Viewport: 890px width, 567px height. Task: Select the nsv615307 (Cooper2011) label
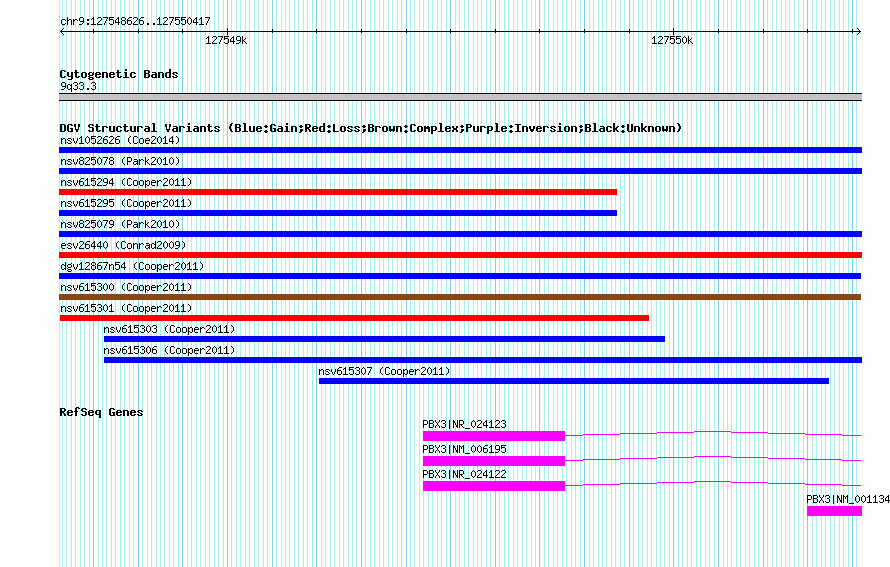[x=384, y=371]
